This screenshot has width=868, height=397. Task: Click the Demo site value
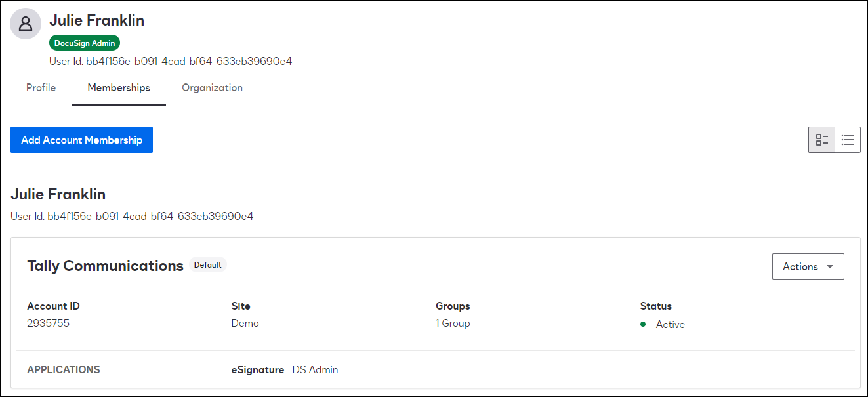(x=245, y=323)
